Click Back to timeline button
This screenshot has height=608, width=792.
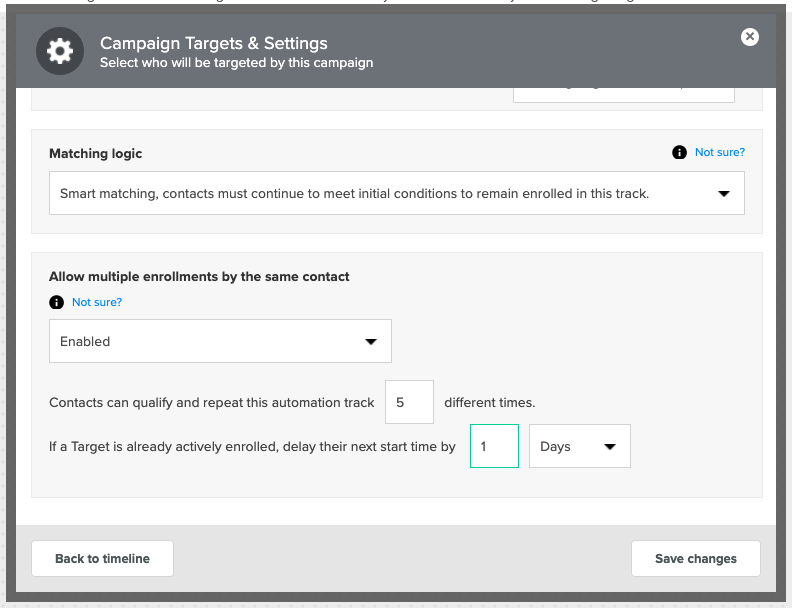(x=103, y=559)
